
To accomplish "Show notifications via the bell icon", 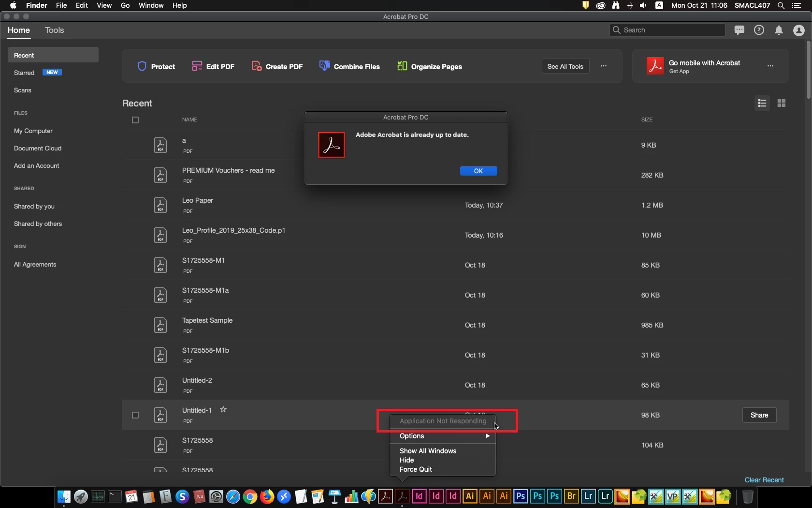I will [x=779, y=30].
